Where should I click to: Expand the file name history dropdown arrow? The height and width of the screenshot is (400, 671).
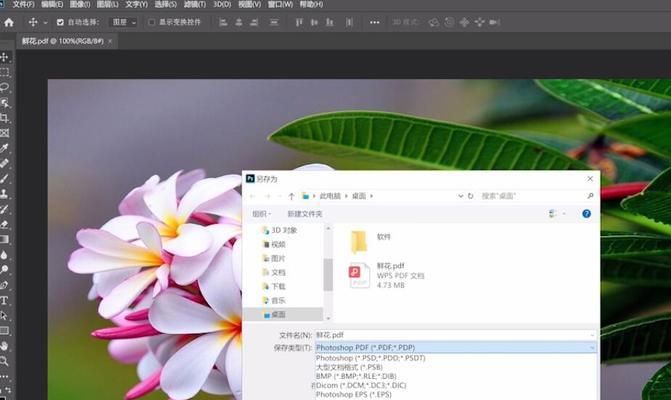[x=592, y=335]
